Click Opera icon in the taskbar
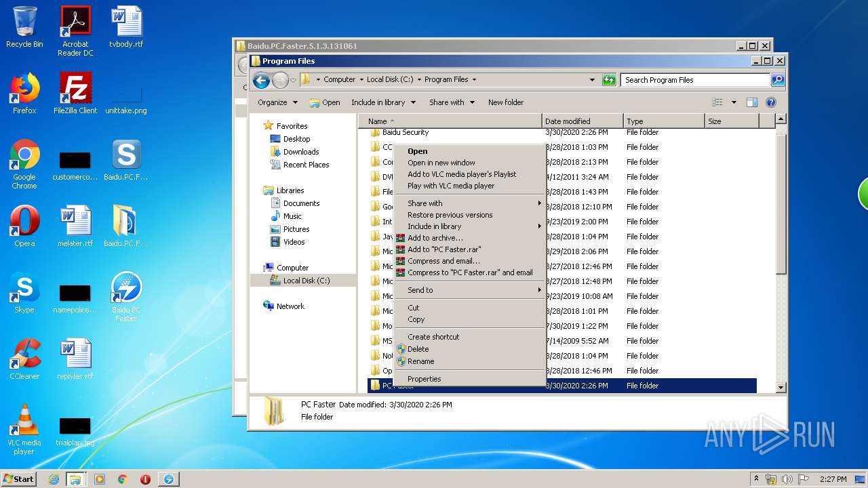This screenshot has width=868, height=488. tap(145, 479)
